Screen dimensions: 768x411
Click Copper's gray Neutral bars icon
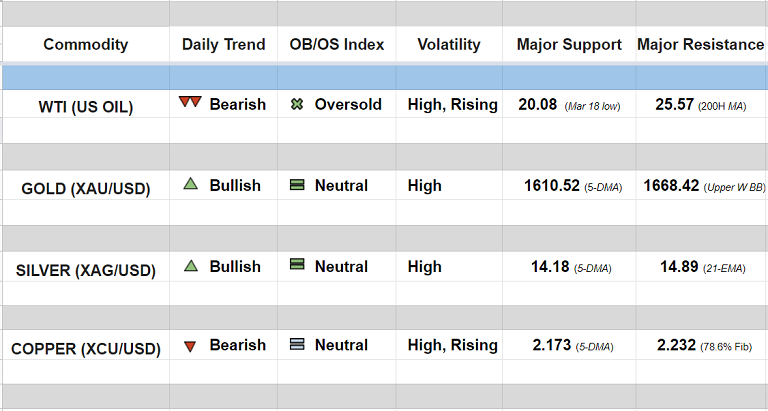point(296,345)
